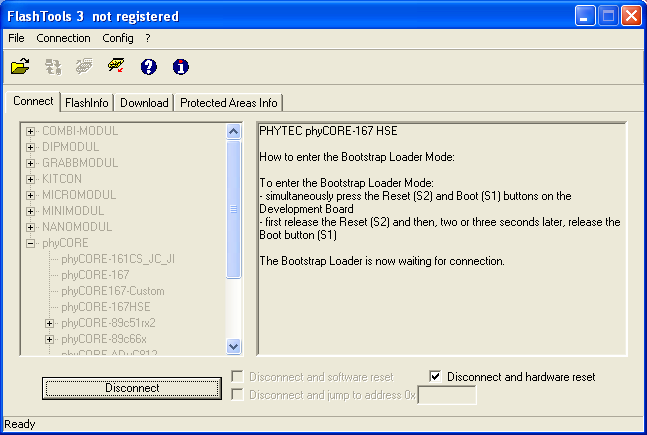Toggle Disconnect and jump to address checkbox
The height and width of the screenshot is (435, 647).
tap(237, 395)
